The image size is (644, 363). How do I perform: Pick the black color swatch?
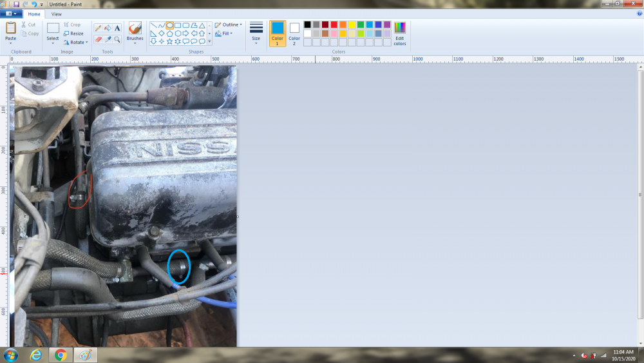tap(307, 25)
